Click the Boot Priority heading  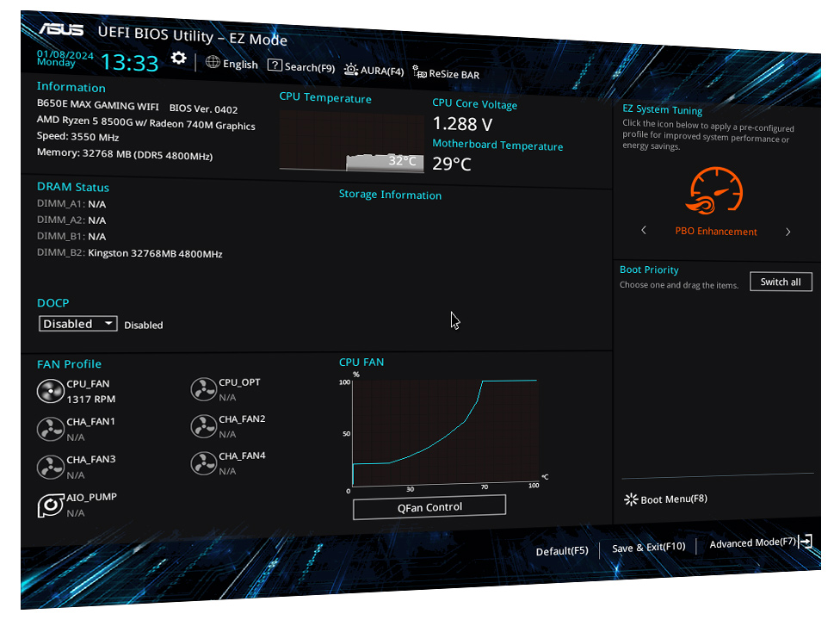tap(649, 270)
